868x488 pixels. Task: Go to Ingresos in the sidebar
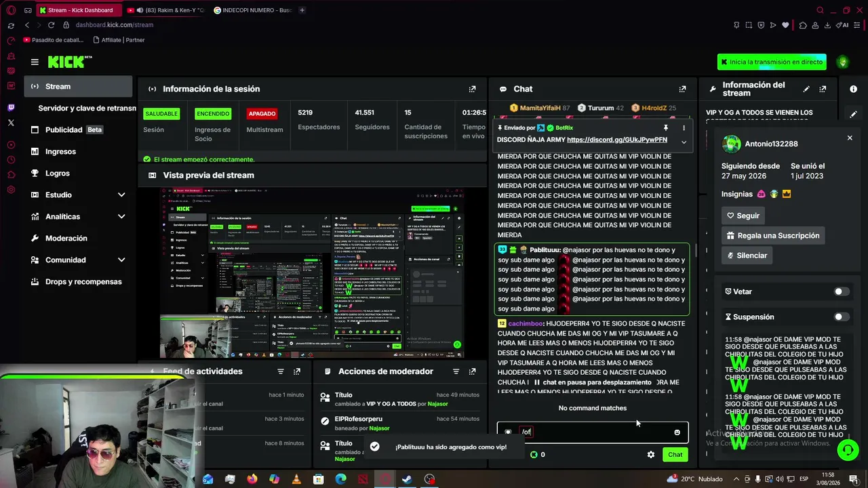pyautogui.click(x=79, y=152)
